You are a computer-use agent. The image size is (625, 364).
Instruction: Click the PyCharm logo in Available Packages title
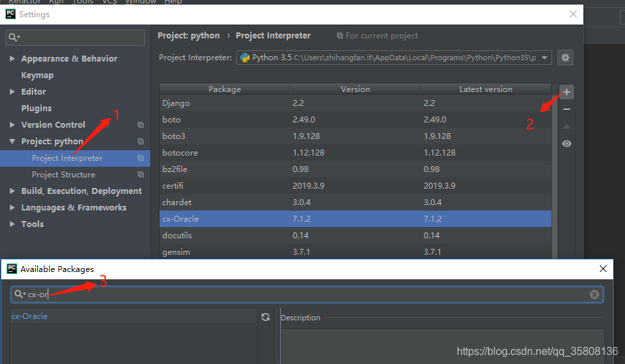click(12, 269)
